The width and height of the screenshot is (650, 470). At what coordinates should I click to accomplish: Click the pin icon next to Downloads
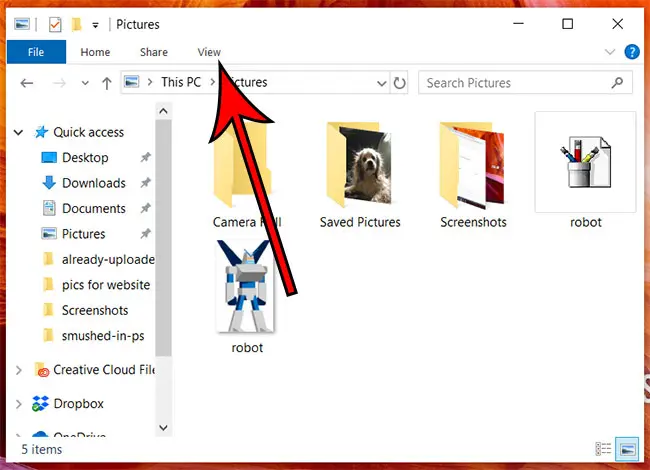[x=145, y=183]
